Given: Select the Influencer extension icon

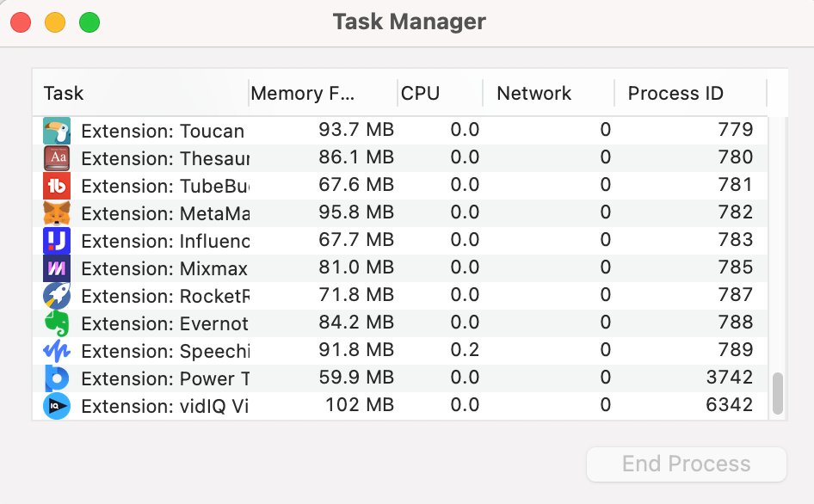Looking at the screenshot, I should (57, 241).
